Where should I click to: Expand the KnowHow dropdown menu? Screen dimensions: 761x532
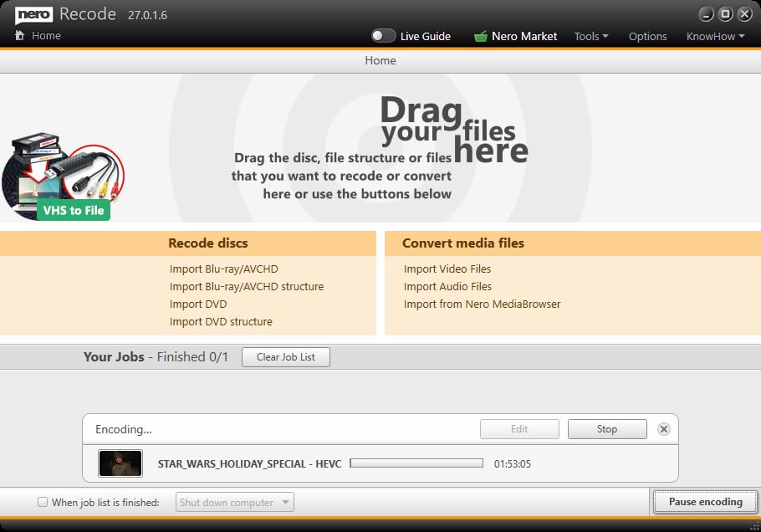click(x=715, y=37)
